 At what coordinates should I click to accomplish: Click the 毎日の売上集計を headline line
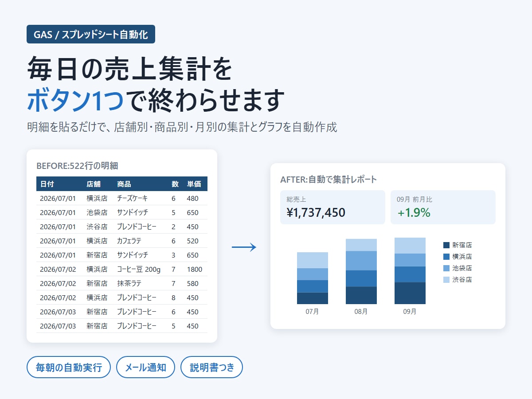pos(130,70)
